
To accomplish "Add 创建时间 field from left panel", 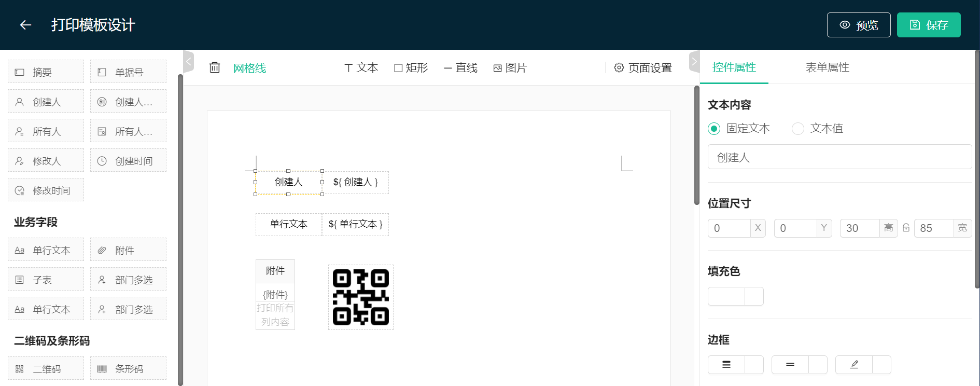I will click(x=128, y=160).
